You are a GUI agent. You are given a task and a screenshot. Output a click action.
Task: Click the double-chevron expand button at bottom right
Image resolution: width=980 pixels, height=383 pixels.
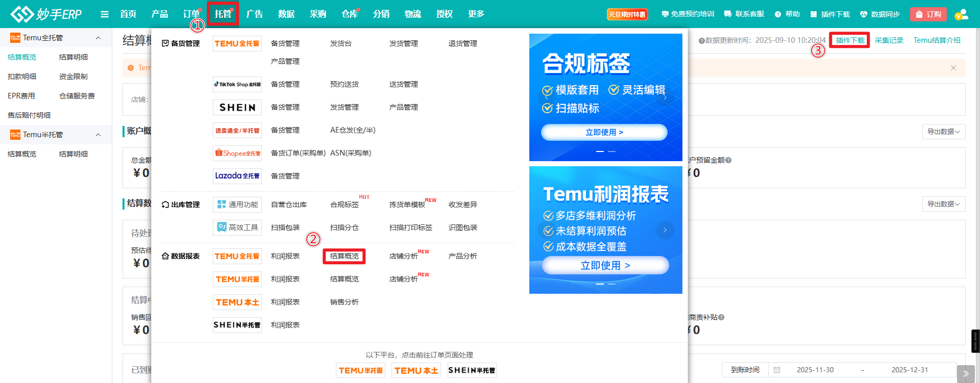966,374
